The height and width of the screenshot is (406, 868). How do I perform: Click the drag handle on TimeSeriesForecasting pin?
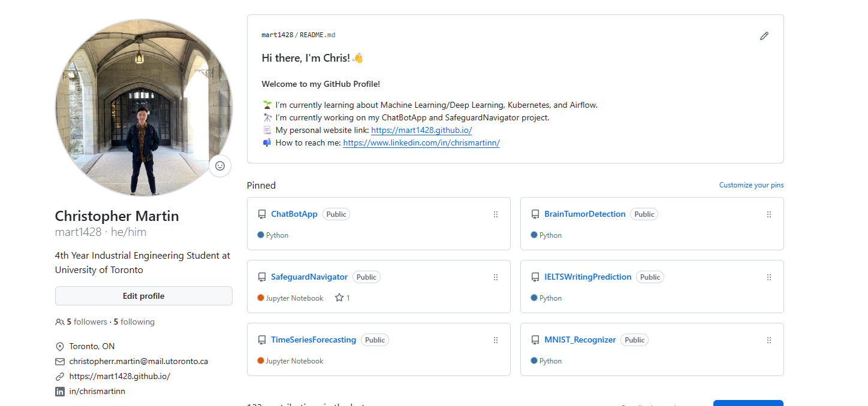[x=496, y=340]
